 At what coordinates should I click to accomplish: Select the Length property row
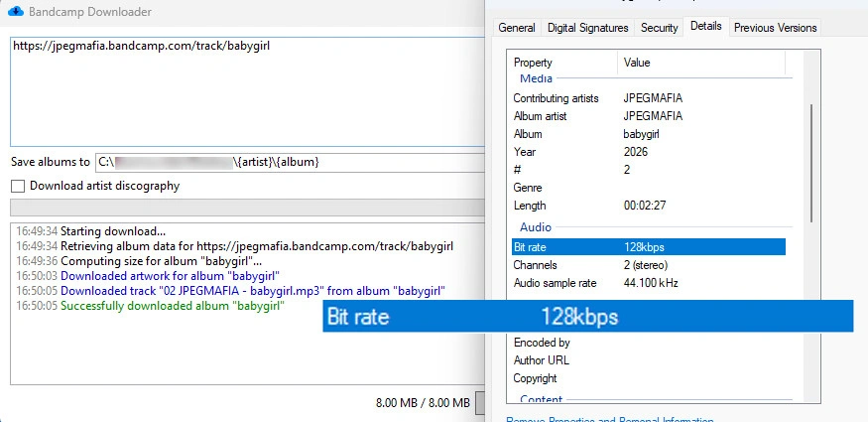[649, 206]
